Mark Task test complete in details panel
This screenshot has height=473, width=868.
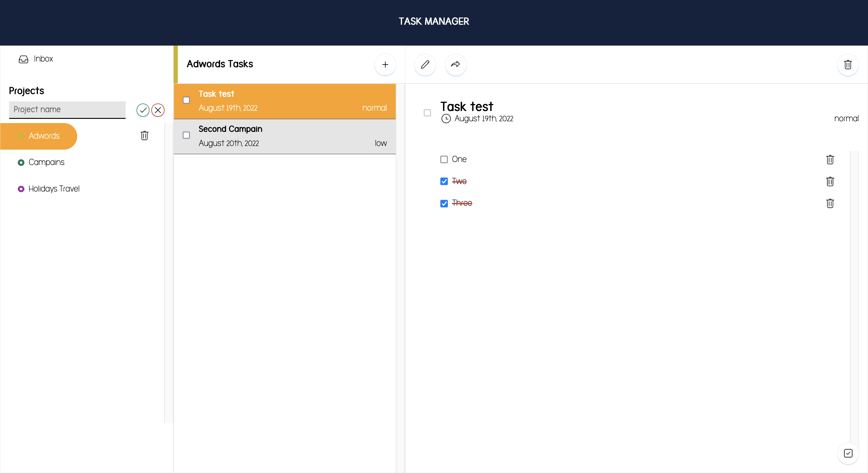pyautogui.click(x=427, y=113)
